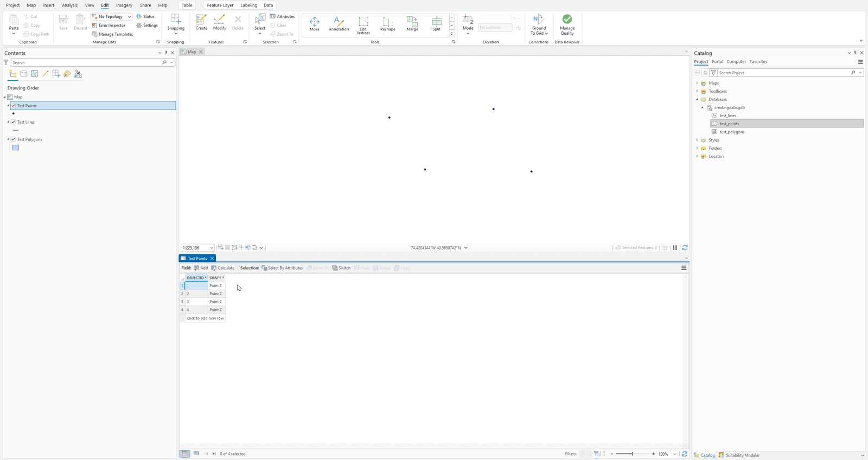Click Search Project field in Catalog
The width and height of the screenshot is (868, 460).
coord(782,73)
